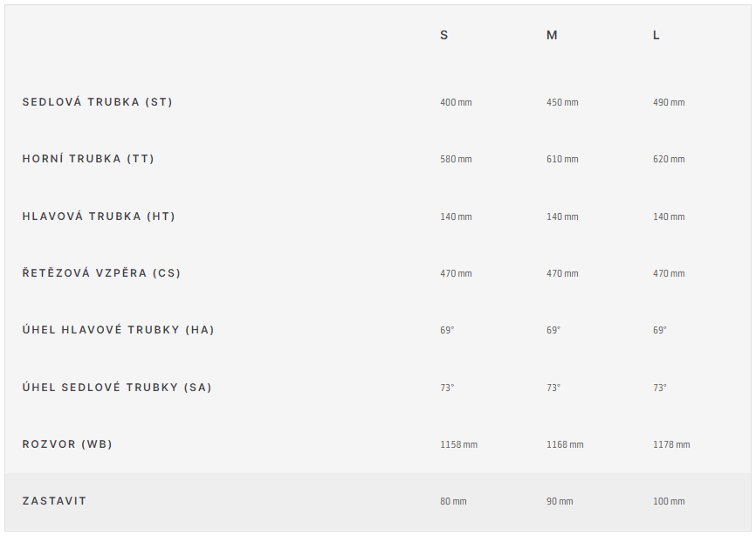Click the Rozvor (WB) row label
The width and height of the screenshot is (756, 536).
(x=67, y=444)
